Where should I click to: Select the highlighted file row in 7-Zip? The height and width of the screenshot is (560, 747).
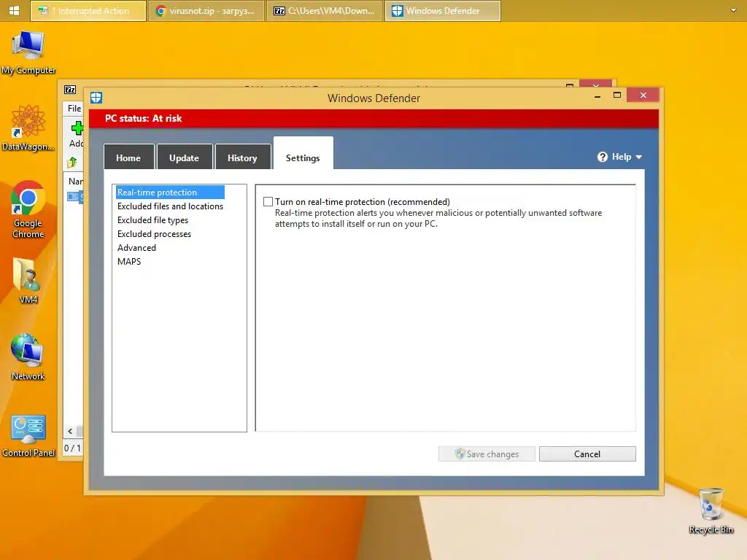[x=75, y=196]
